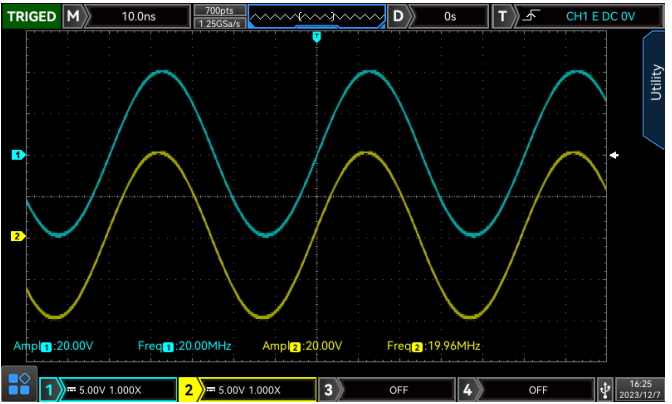672x404 pixels.
Task: Click the USB status icon
Action: click(603, 388)
